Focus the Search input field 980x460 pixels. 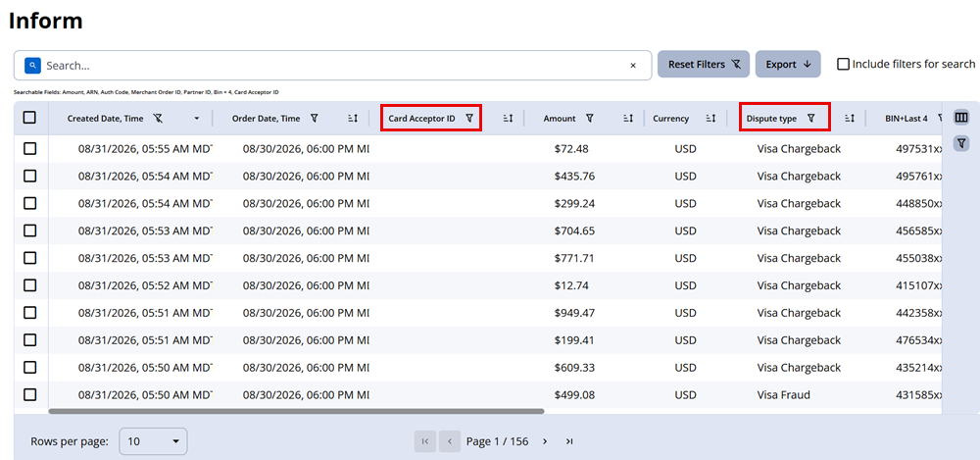(334, 65)
